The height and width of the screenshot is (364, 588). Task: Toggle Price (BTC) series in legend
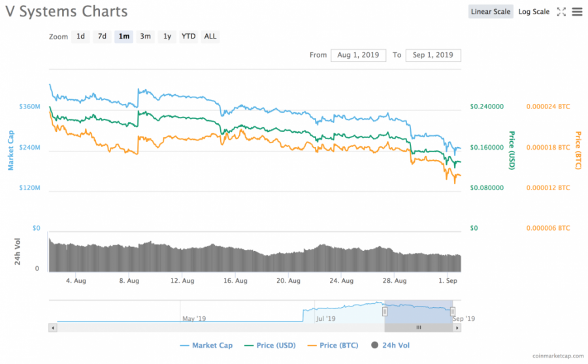pyautogui.click(x=333, y=345)
